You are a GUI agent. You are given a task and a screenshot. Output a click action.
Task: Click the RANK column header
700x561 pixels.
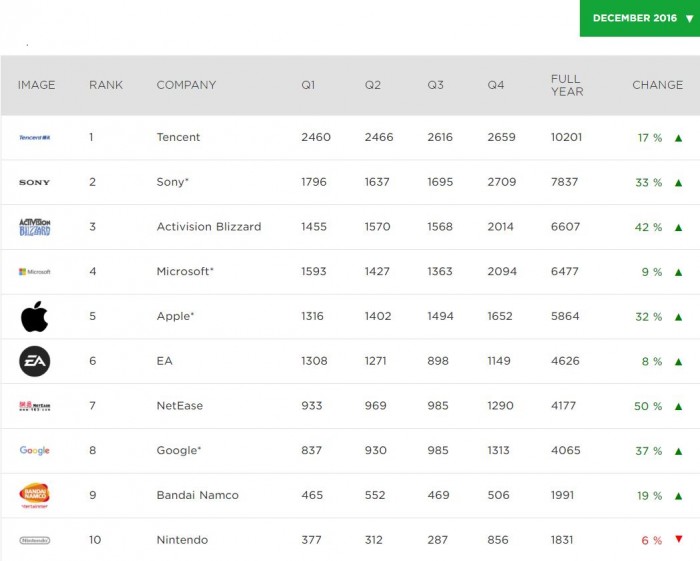tap(106, 85)
